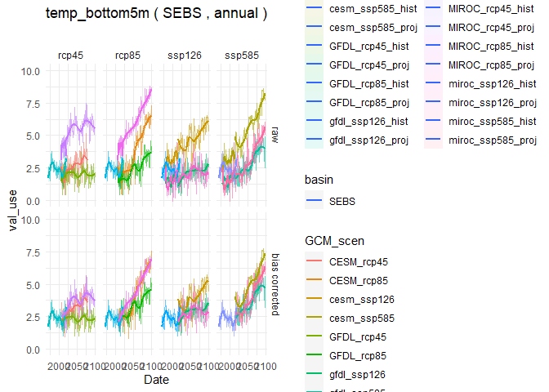
Task: Select the GFDL_rcp45 key in GCM_scen legend
Action: tap(314, 336)
